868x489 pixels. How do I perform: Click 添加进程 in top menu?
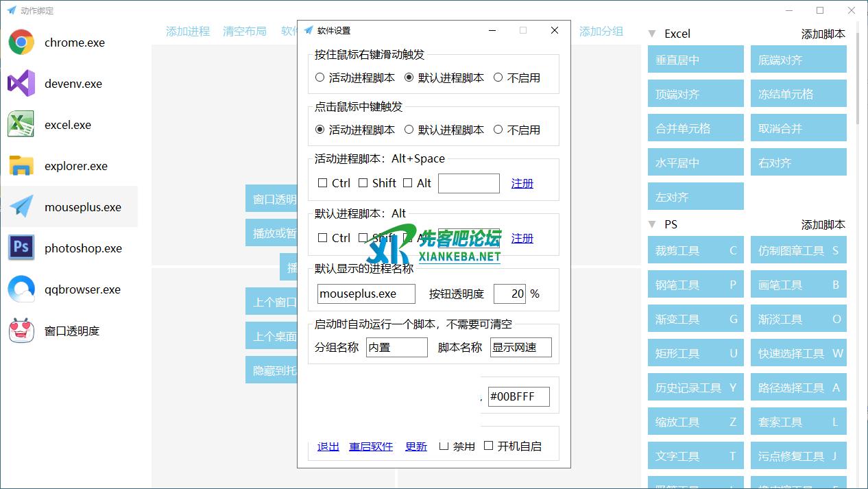pyautogui.click(x=188, y=32)
